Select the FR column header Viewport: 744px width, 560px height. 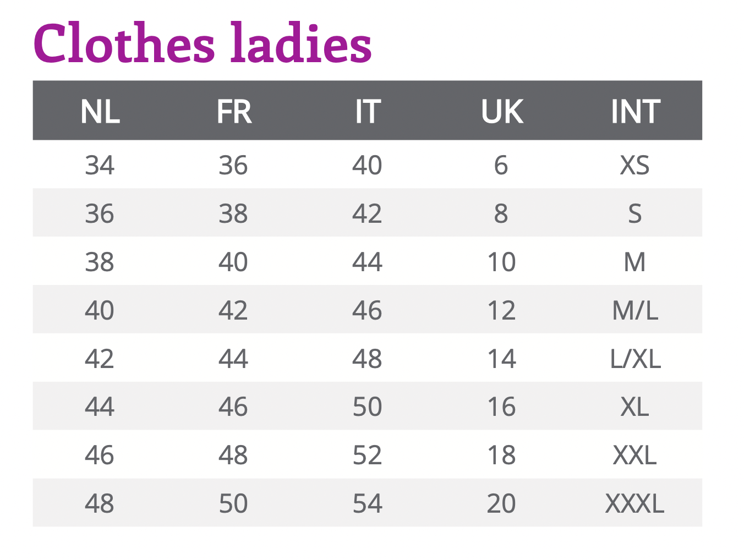[234, 112]
